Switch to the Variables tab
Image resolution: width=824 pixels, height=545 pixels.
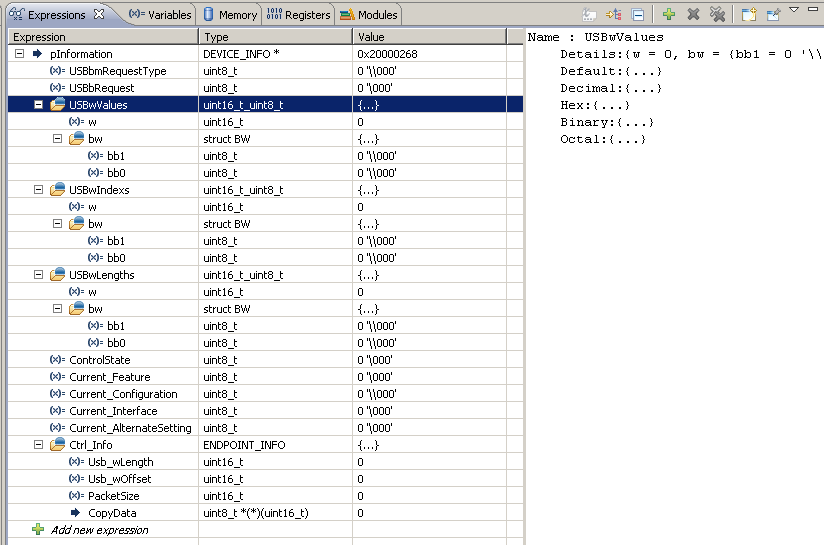160,14
